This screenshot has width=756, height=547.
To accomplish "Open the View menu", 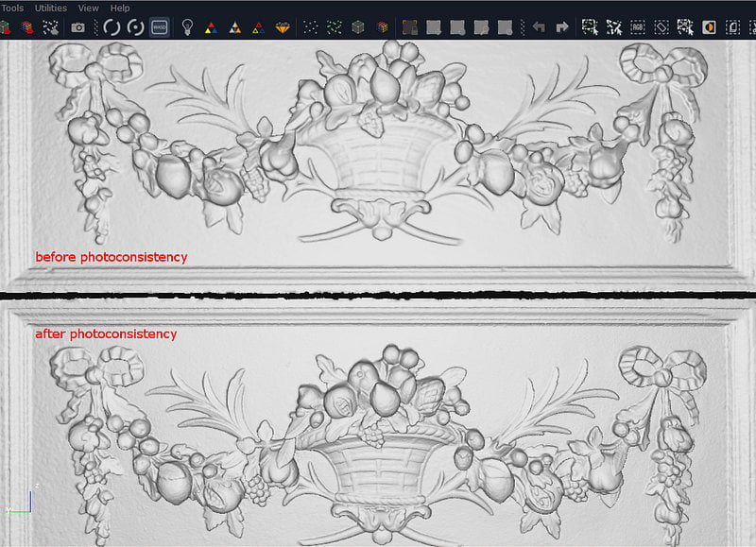I will click(89, 8).
